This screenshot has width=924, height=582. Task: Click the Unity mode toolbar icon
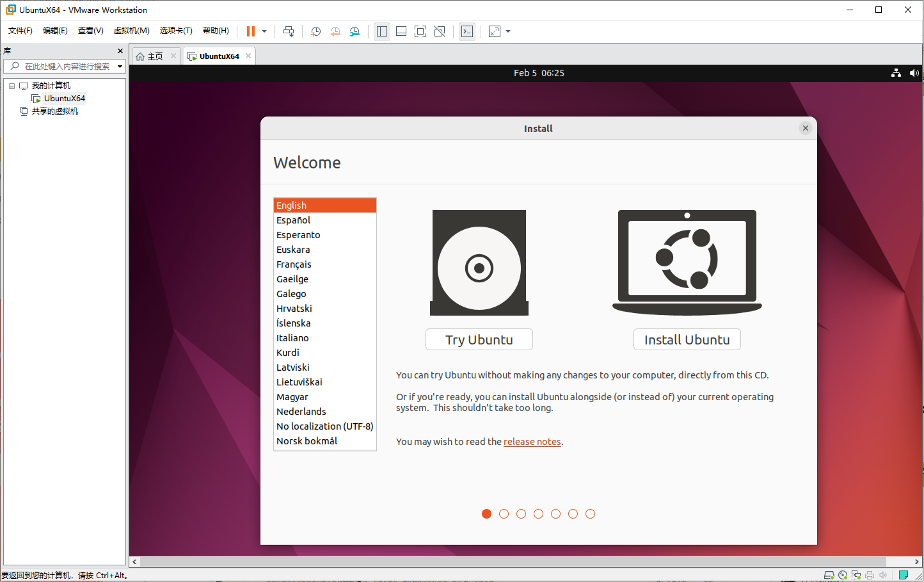[440, 31]
